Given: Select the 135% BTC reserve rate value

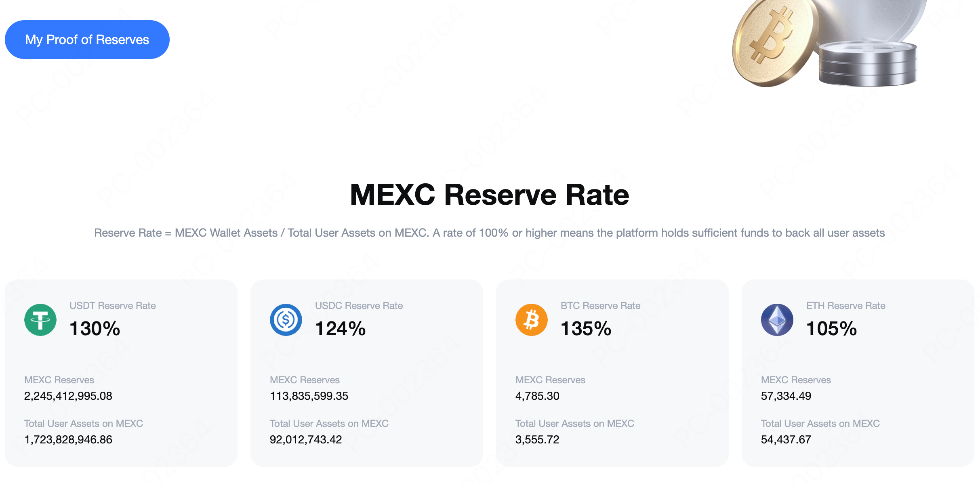Looking at the screenshot, I should click(x=586, y=328).
